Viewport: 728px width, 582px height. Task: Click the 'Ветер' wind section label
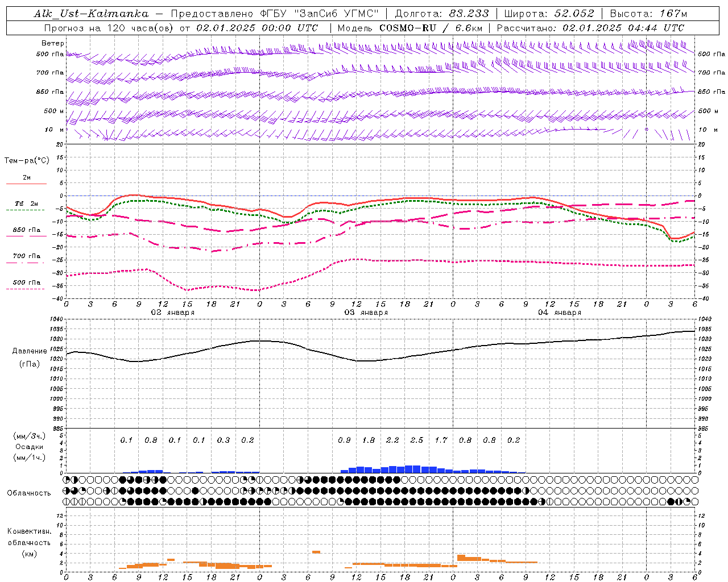click(x=53, y=43)
